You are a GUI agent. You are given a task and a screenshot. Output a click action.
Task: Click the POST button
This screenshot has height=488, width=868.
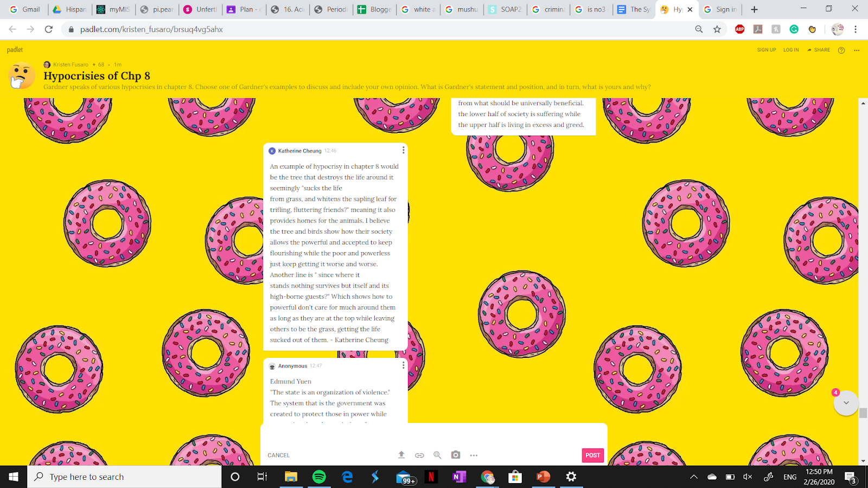592,455
